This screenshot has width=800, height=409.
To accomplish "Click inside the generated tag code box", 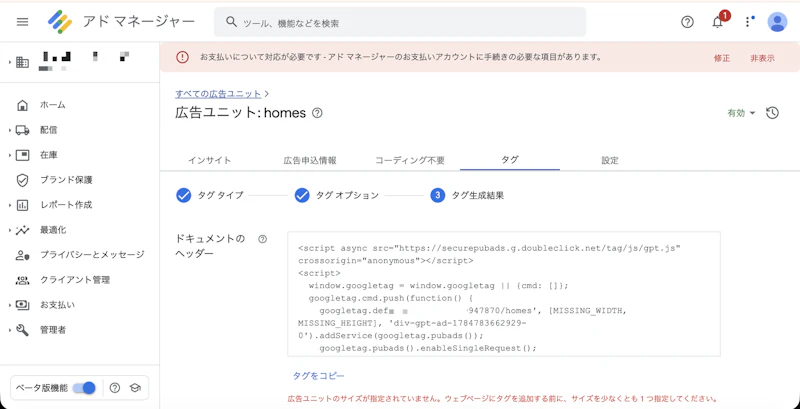I will click(x=504, y=294).
